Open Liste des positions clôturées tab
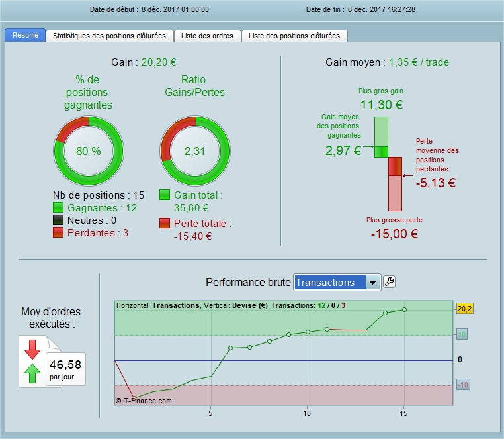 pos(294,36)
